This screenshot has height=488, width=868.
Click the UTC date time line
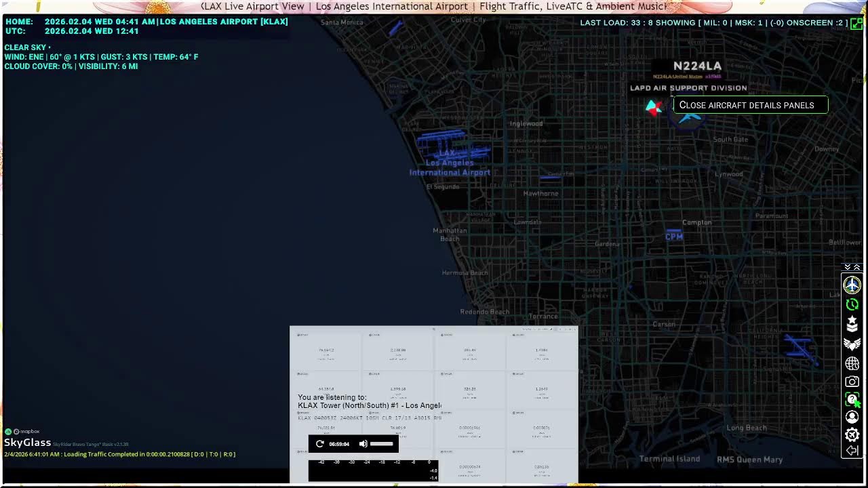[x=72, y=31]
